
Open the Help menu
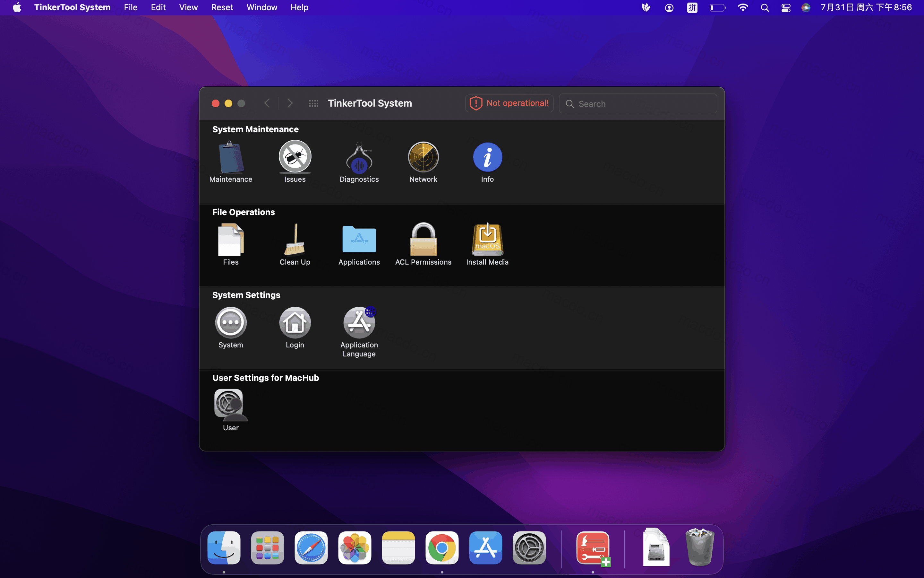[299, 7]
